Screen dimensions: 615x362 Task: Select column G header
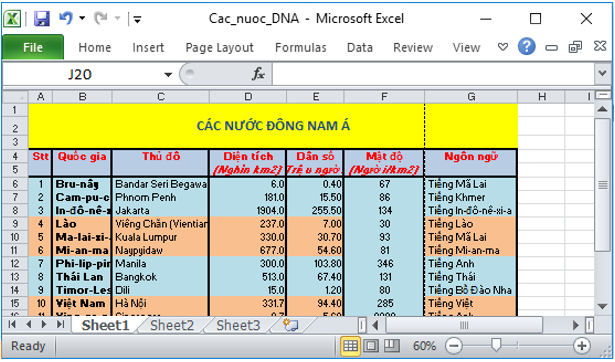point(471,97)
